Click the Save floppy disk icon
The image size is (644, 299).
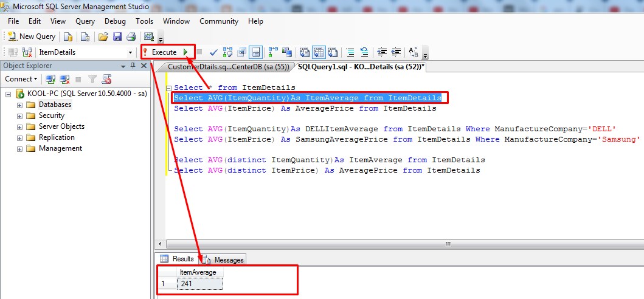(117, 36)
